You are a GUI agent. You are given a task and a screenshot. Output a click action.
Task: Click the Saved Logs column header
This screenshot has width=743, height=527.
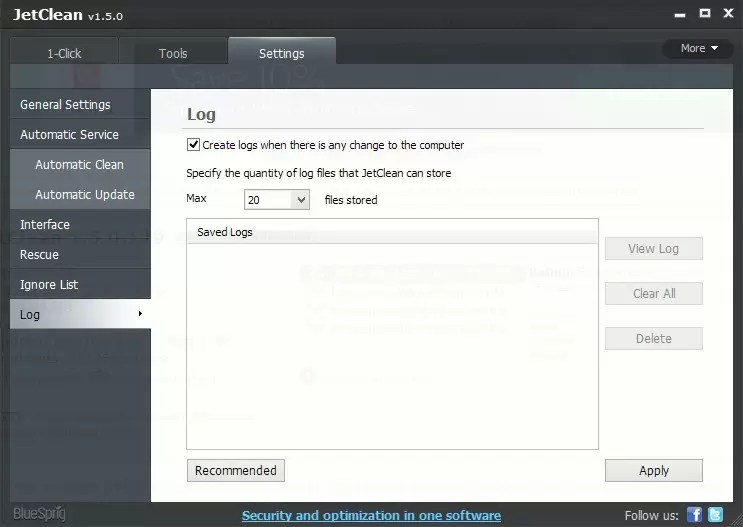pos(392,232)
